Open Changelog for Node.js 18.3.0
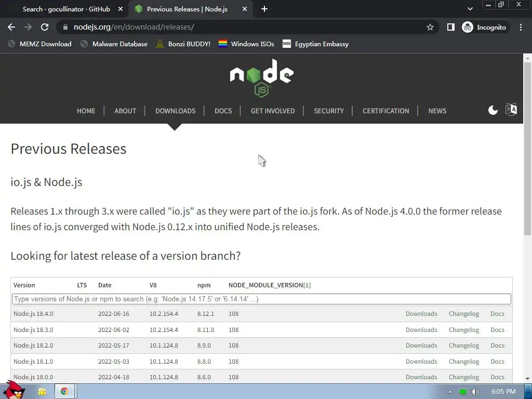Viewport: 532px width, 399px height. [x=464, y=330]
